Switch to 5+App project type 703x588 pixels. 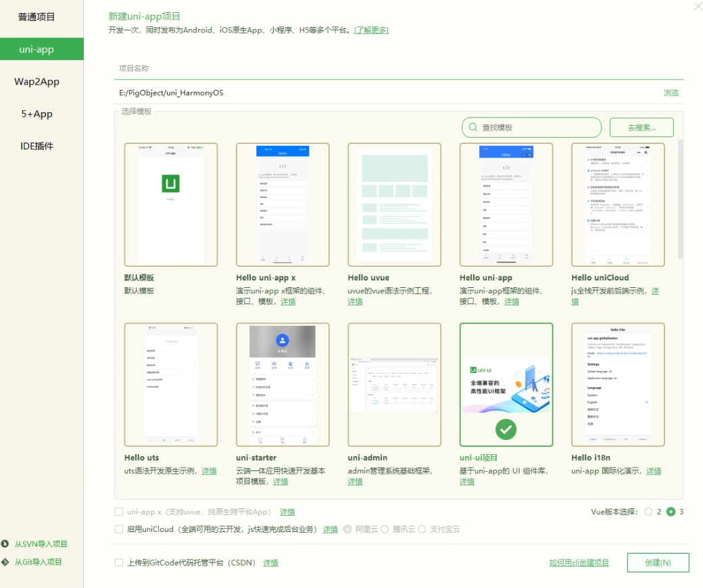pyautogui.click(x=37, y=114)
